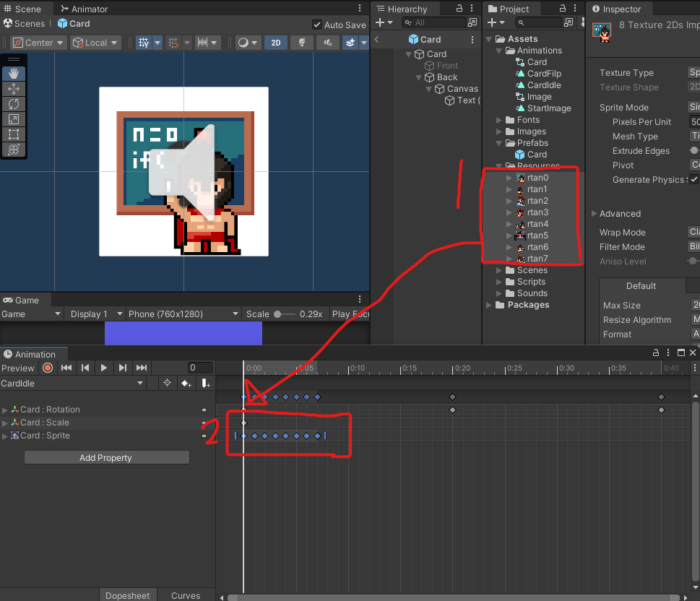This screenshot has width=700, height=601.
Task: Select the Rotate tool in Scene toolbar
Action: pyautogui.click(x=14, y=104)
